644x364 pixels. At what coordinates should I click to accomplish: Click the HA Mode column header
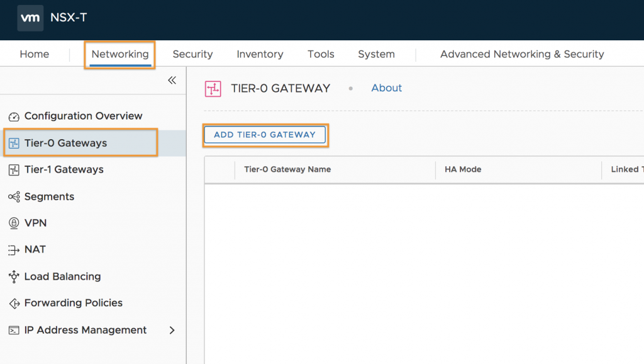[x=463, y=169]
